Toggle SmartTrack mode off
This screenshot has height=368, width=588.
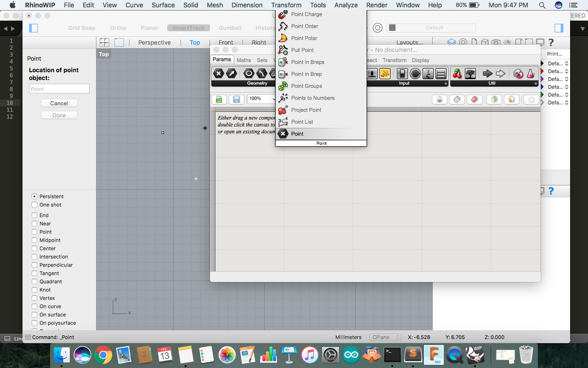(188, 28)
